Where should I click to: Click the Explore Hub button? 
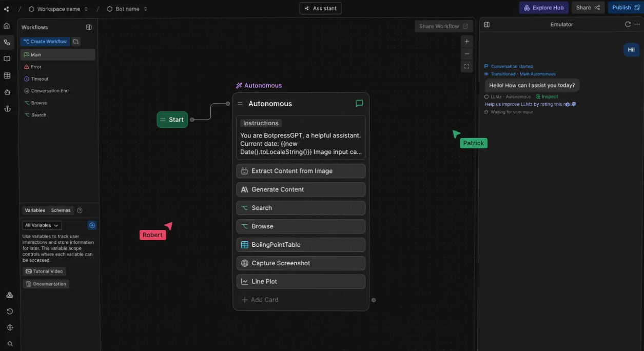click(543, 8)
